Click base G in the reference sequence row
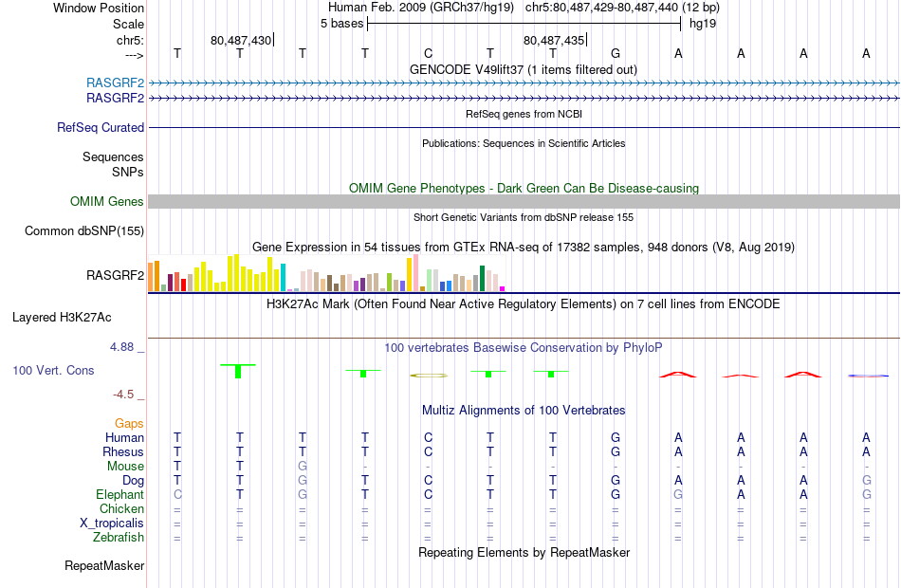This screenshot has height=588, width=901. [x=616, y=53]
